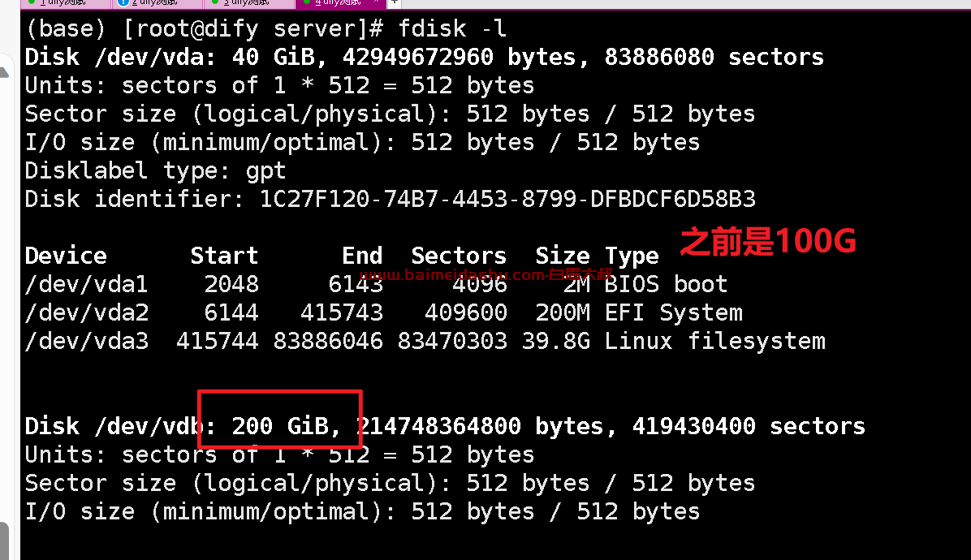Click the Disk identifier GUID text

[507, 200]
